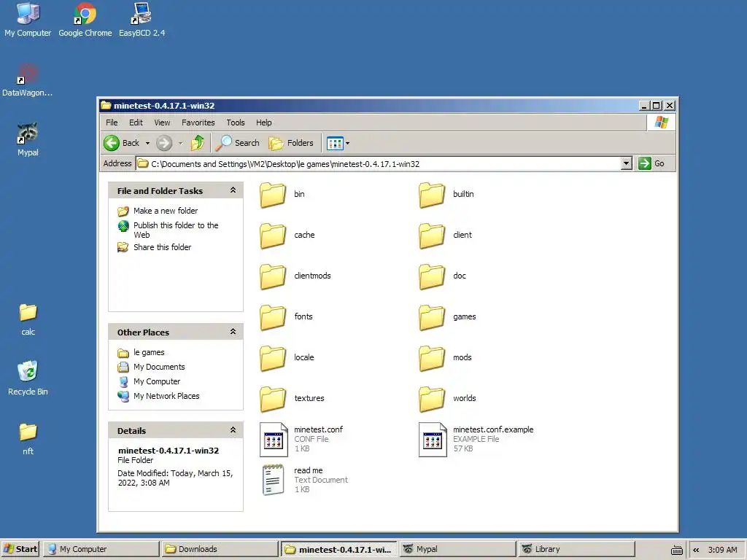Collapse the File and Folder Tasks panel
Image resolution: width=747 pixels, height=560 pixels.
pos(233,190)
